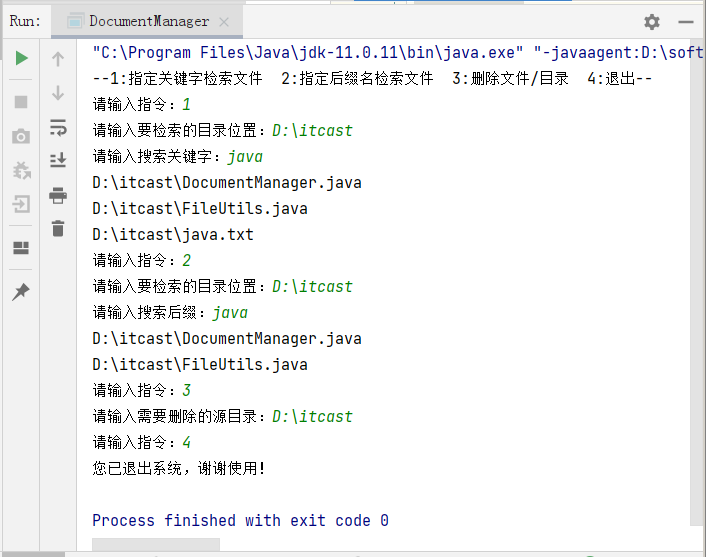Navigate up the stack trace
The height and width of the screenshot is (557, 706).
point(58,58)
